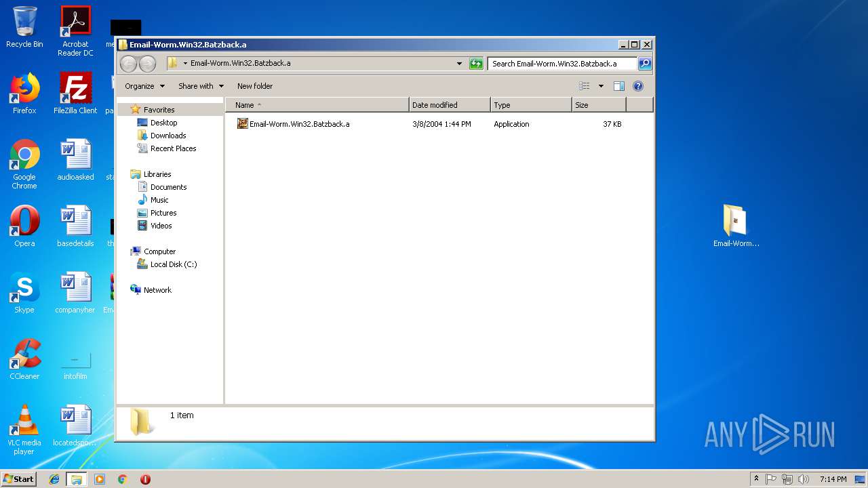
Task: Open Firefox desktop shortcut
Action: point(24,94)
